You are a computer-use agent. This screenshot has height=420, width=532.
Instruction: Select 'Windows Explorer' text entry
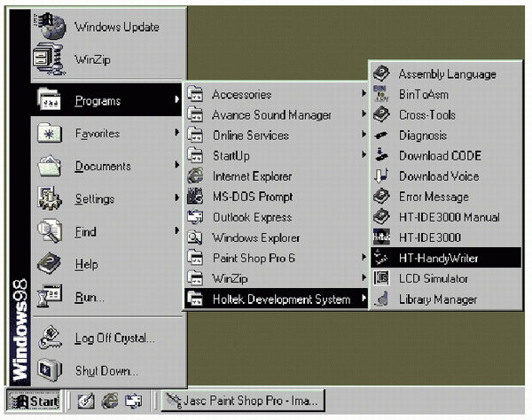pos(256,237)
